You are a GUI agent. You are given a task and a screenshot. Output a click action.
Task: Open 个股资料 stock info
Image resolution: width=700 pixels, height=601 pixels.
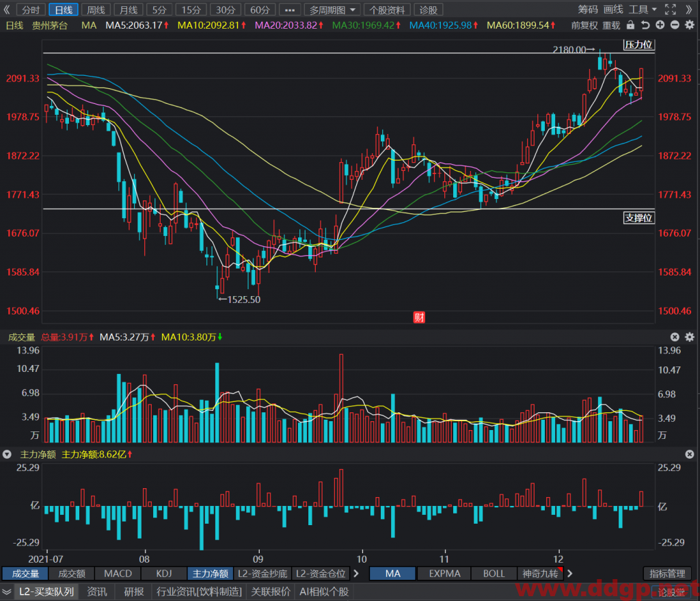click(x=387, y=10)
